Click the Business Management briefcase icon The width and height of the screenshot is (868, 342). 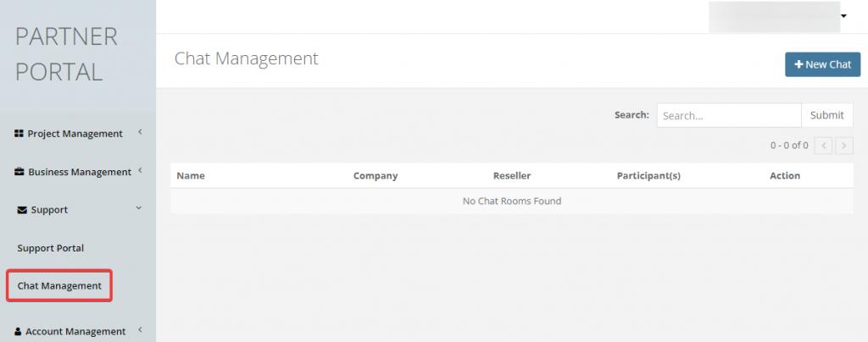pyautogui.click(x=19, y=172)
